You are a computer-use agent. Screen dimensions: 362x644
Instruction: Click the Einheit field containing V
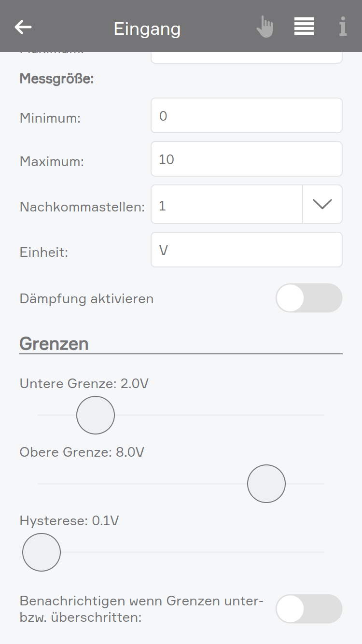pos(246,250)
